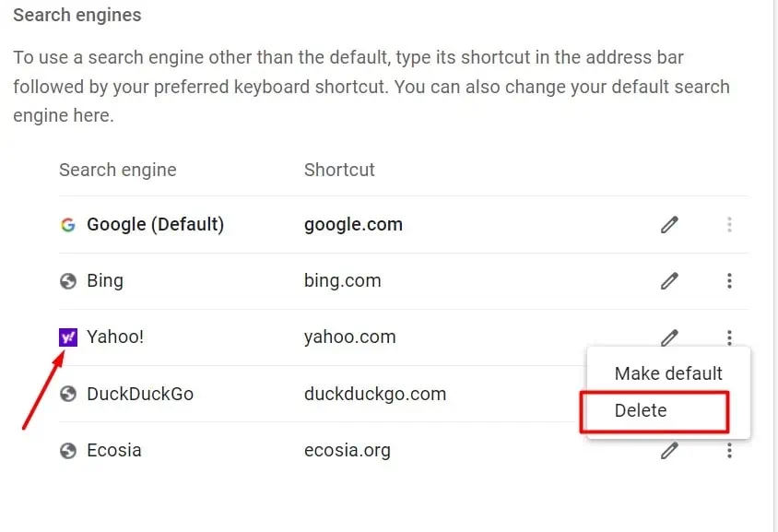The height and width of the screenshot is (532, 778).
Task: Click the Bing globe icon
Action: [x=67, y=280]
